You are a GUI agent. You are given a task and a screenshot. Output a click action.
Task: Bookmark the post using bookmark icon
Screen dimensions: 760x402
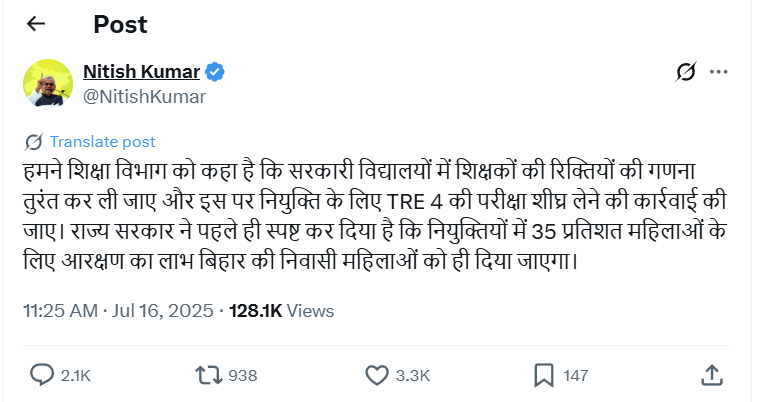pos(544,375)
